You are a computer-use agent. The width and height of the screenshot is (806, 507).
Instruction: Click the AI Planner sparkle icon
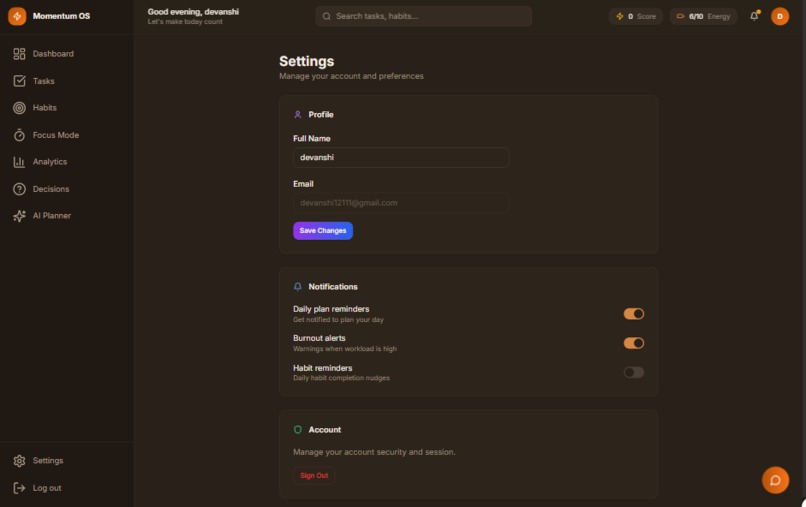pyautogui.click(x=19, y=216)
